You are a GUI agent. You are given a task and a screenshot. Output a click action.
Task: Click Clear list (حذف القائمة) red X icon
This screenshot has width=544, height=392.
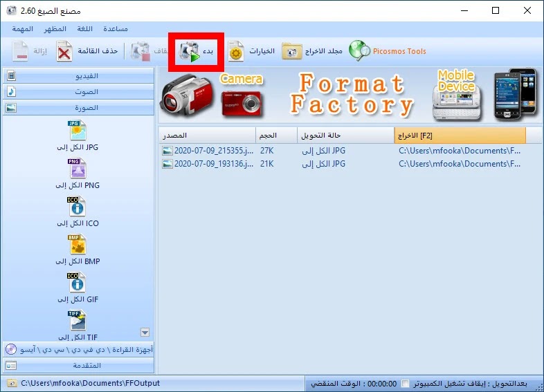pos(64,51)
